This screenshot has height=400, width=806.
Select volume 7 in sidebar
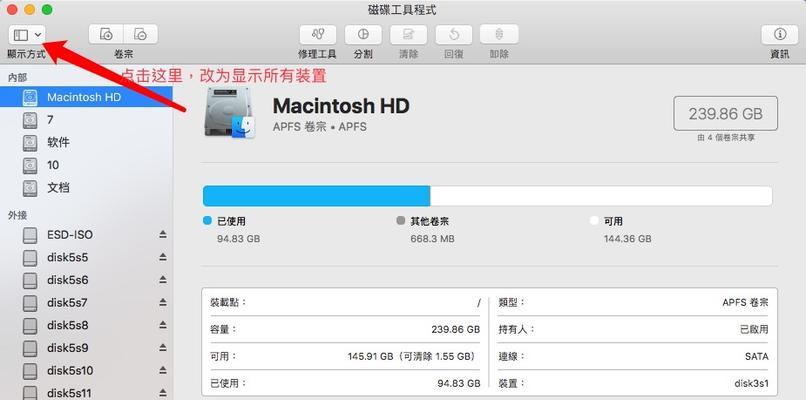(86, 120)
